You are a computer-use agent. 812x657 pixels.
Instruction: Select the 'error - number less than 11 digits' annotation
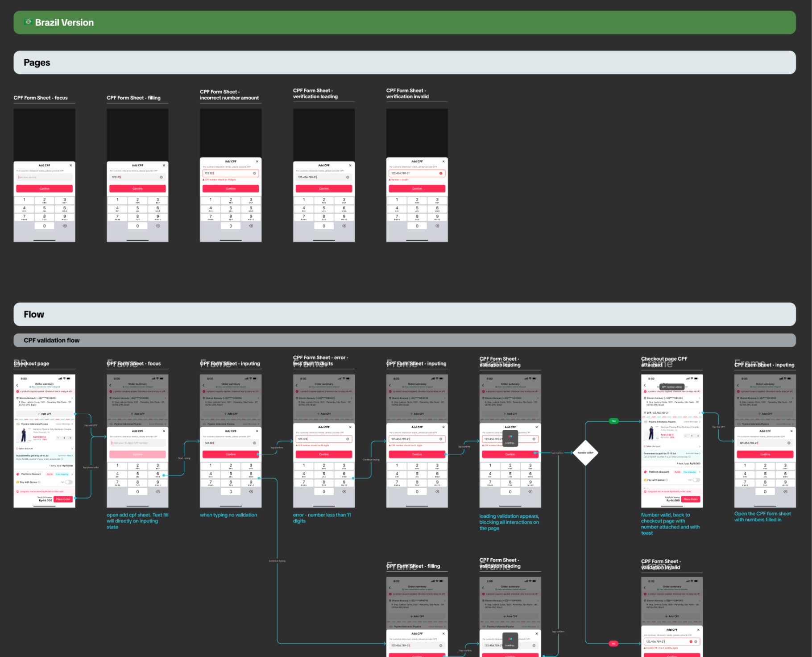(322, 518)
